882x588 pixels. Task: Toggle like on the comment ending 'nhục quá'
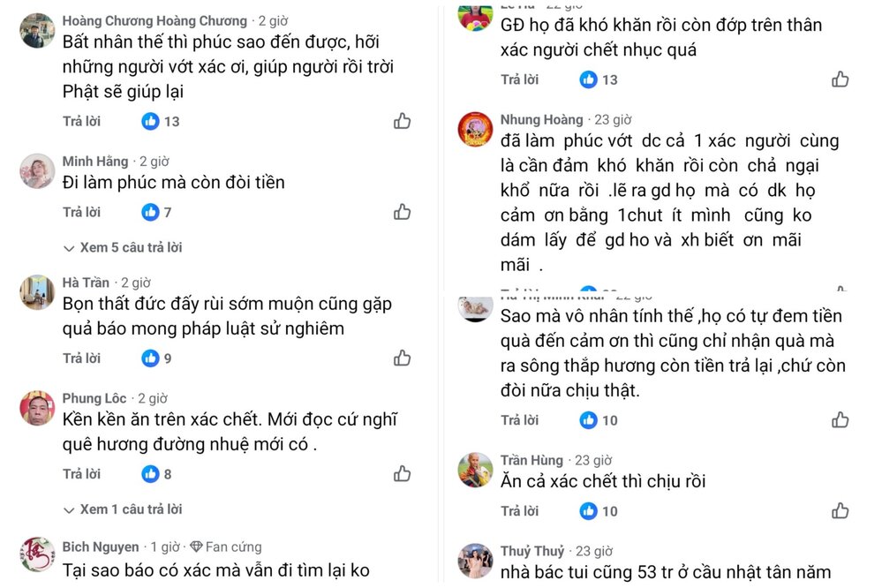[840, 79]
